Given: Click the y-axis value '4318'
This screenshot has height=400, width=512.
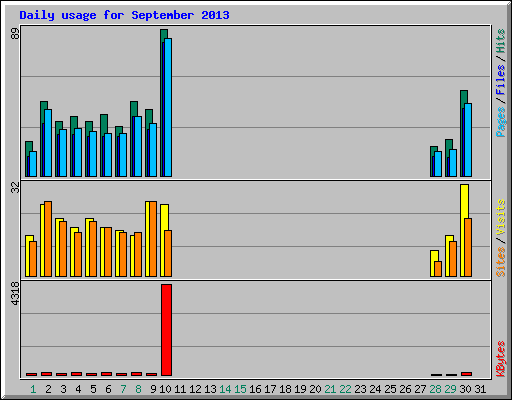Looking at the screenshot, I should point(15,293).
